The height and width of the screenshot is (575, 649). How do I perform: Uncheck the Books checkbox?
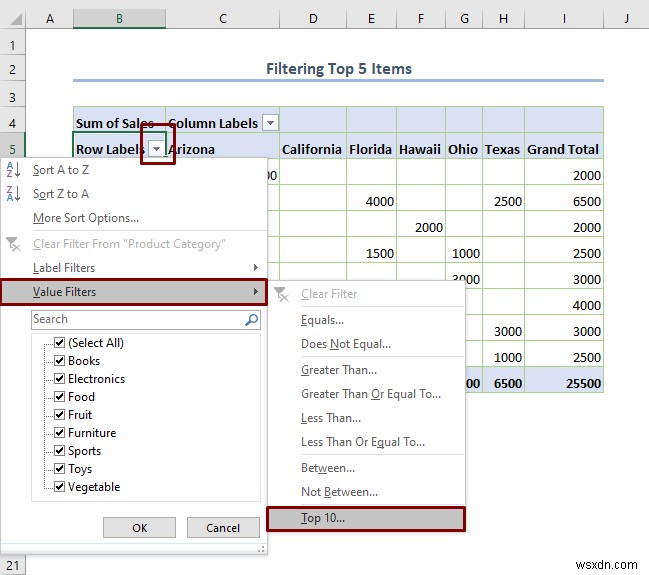(x=60, y=361)
